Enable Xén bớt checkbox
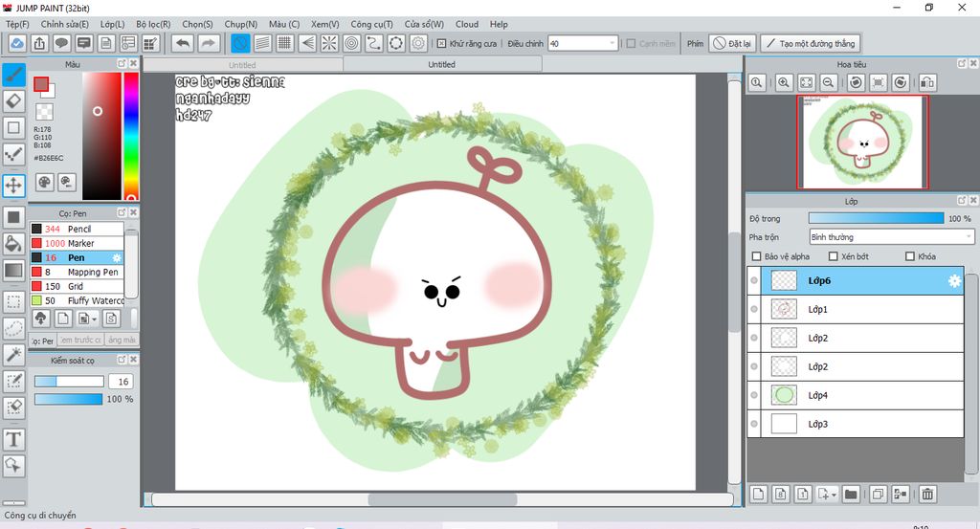 [833, 256]
